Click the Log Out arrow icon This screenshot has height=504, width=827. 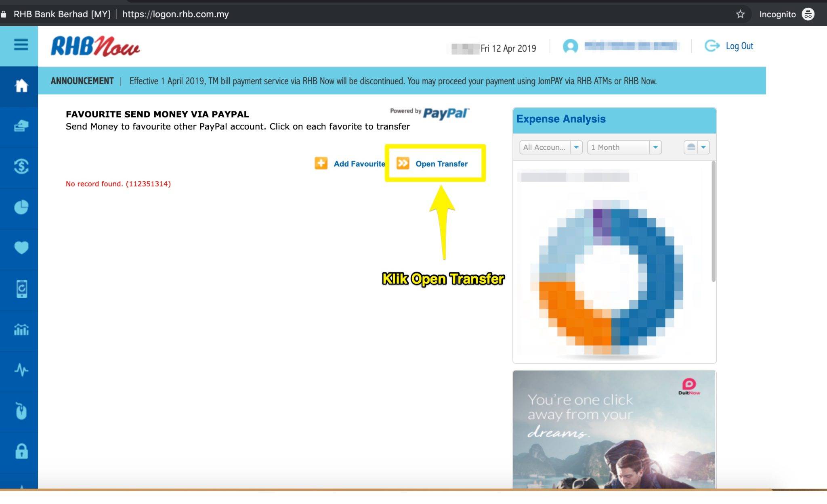[712, 46]
